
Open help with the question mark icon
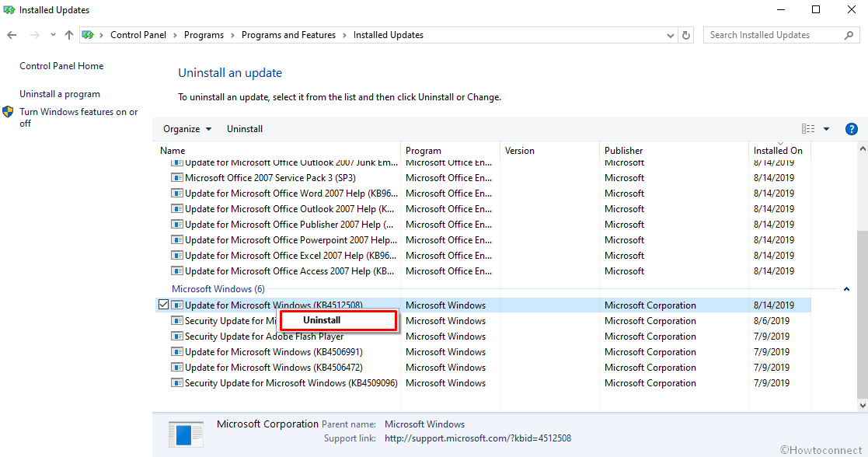852,129
